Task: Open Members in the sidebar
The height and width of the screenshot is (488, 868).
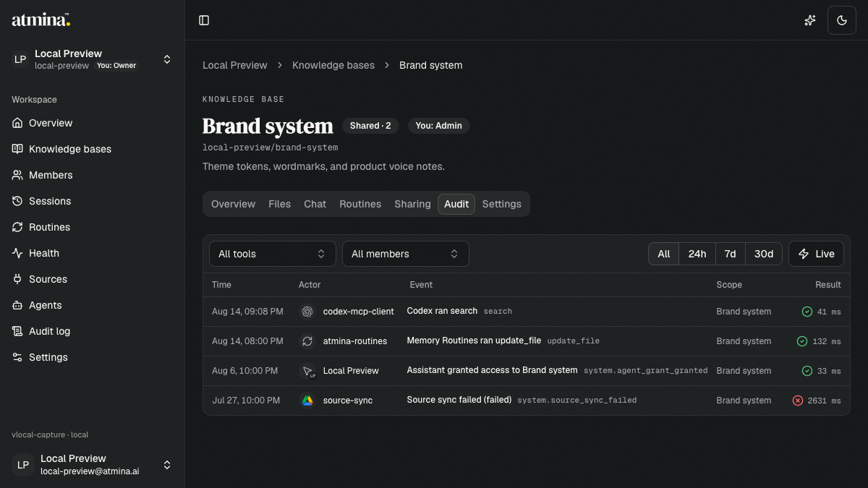Action: tap(93, 175)
